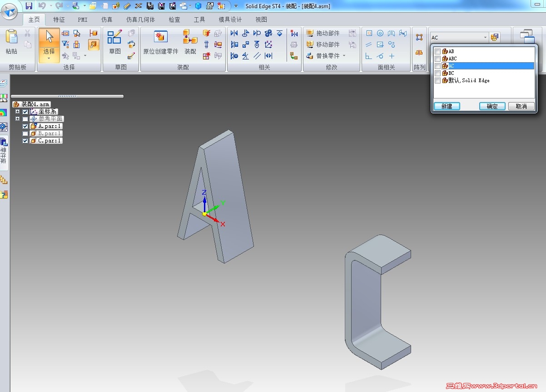
Task: Click the 取消 button
Action: tap(521, 106)
